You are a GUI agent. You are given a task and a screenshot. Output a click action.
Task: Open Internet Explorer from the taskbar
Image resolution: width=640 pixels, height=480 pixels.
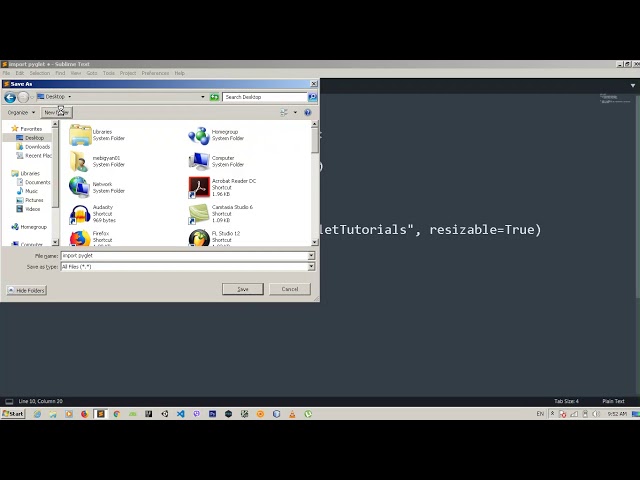click(x=37, y=414)
